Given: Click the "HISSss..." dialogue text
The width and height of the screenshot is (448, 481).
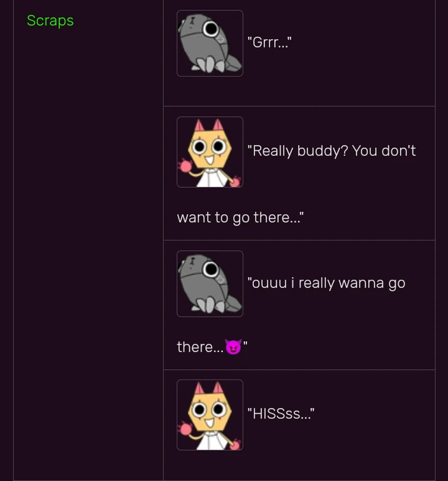Looking at the screenshot, I should [x=281, y=413].
